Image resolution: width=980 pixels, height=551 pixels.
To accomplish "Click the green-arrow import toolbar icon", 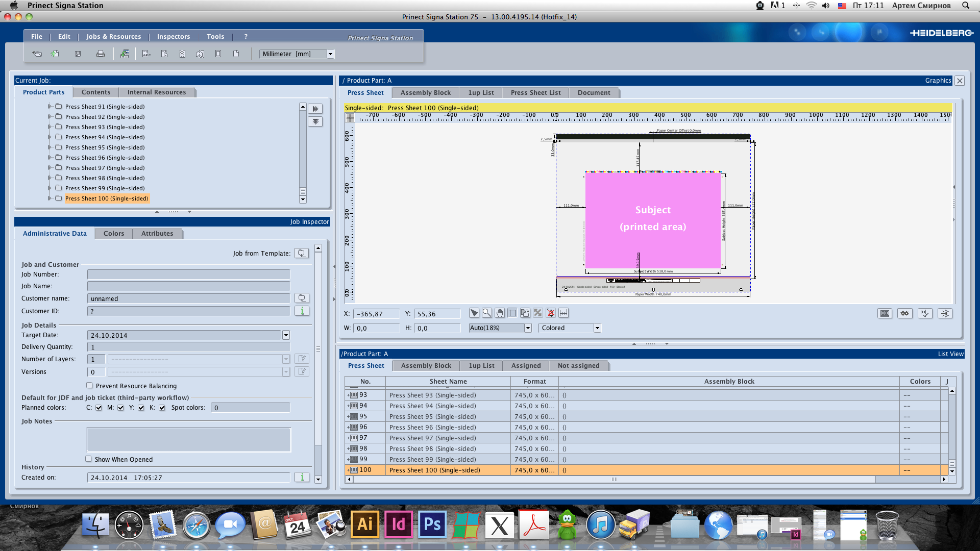I will 124,54.
